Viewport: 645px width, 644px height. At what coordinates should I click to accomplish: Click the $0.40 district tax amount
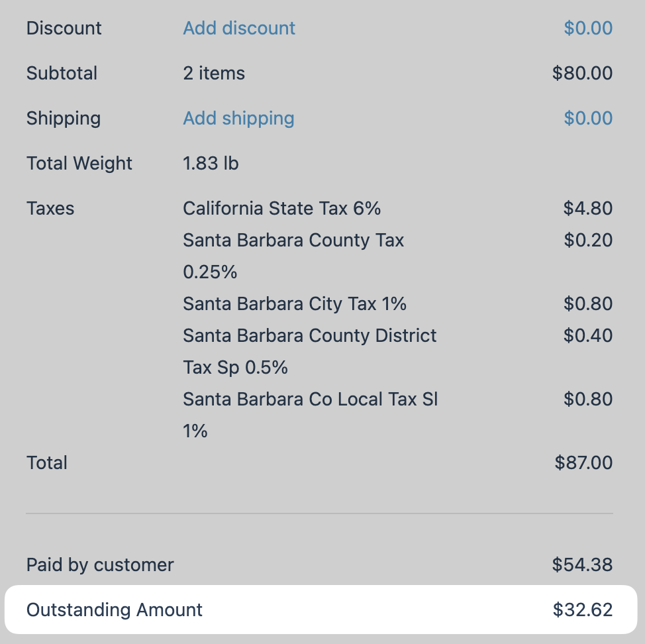[588, 335]
